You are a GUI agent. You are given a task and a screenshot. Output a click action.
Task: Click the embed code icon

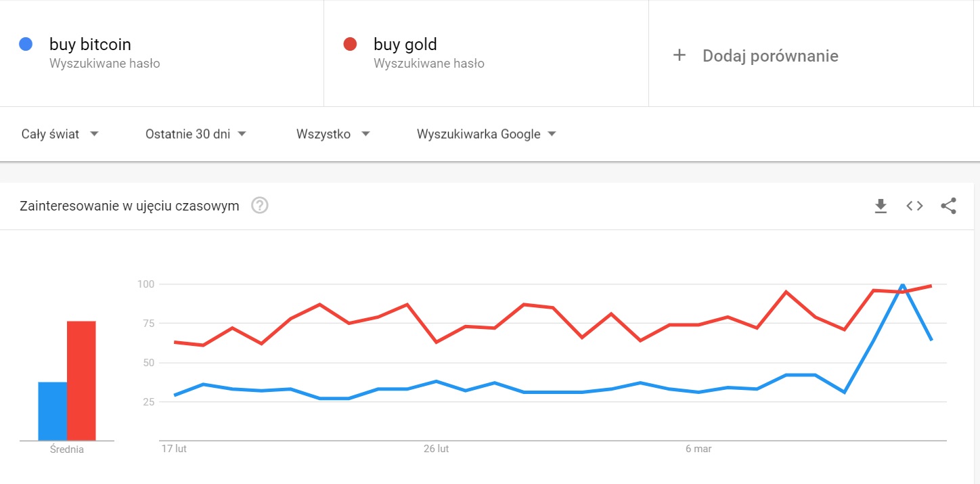tap(914, 206)
